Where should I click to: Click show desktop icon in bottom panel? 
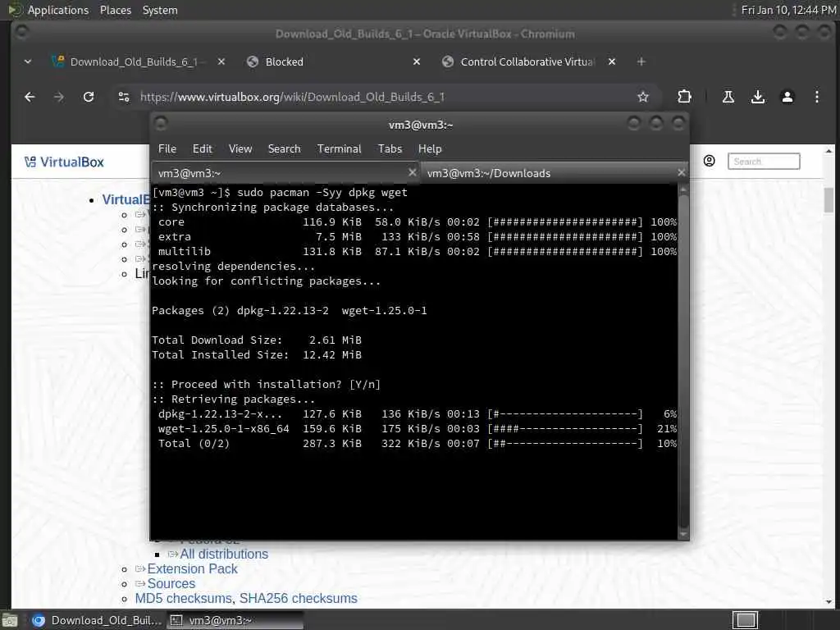click(10, 620)
